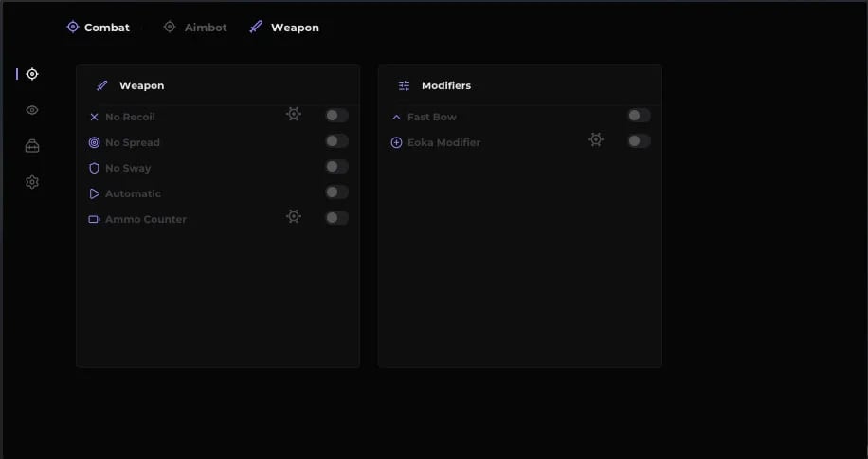
Task: Click the 'No Recoil' label
Action: point(130,117)
